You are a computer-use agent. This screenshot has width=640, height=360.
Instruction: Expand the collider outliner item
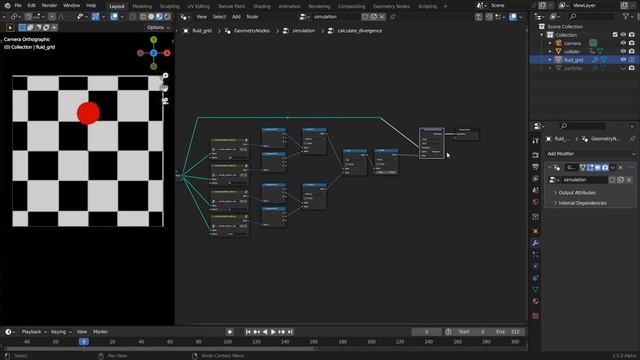point(550,51)
